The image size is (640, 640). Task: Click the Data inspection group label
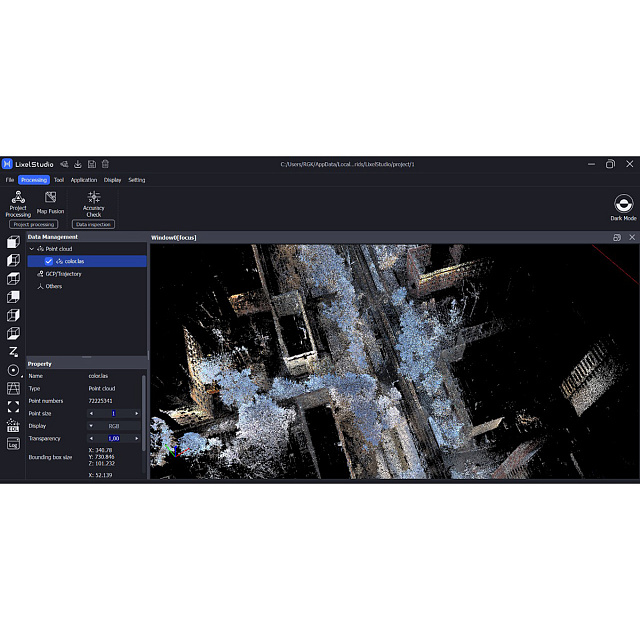click(93, 224)
